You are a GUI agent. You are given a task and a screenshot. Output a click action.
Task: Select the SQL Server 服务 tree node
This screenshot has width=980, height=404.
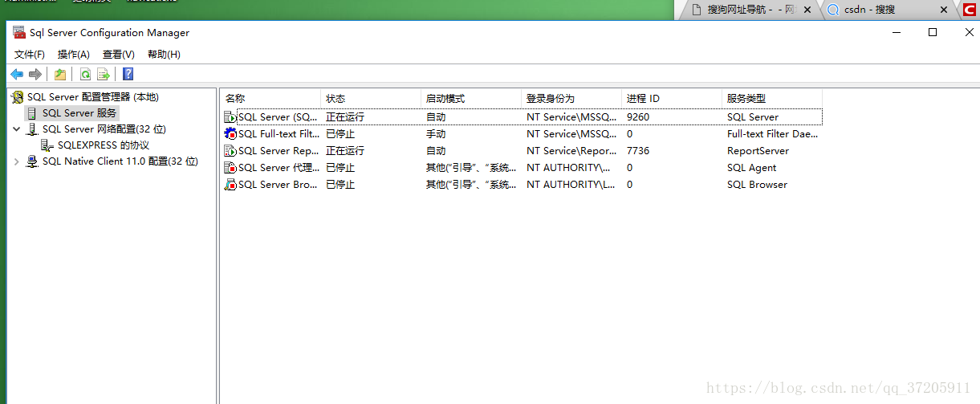tap(79, 113)
